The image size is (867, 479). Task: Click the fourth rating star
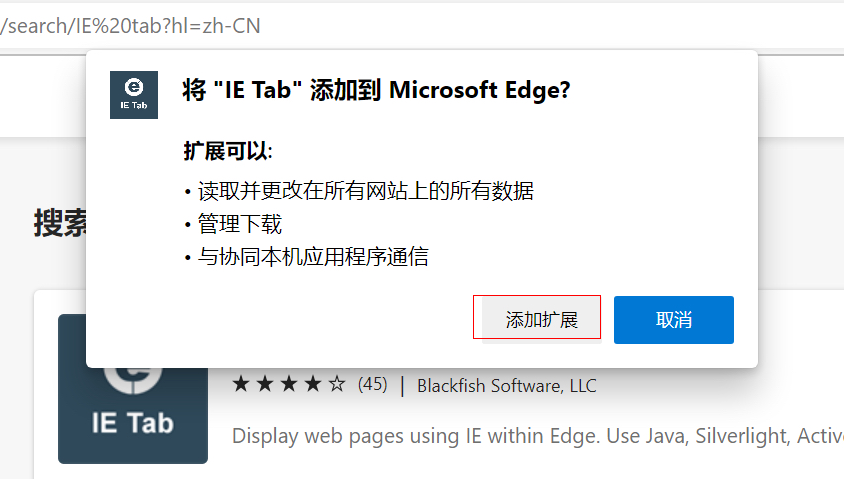point(312,385)
